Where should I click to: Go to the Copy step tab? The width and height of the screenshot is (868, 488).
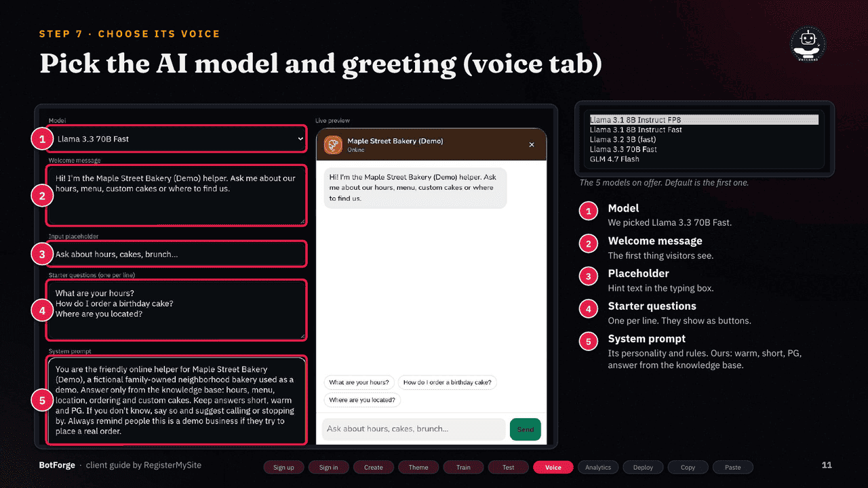point(688,467)
